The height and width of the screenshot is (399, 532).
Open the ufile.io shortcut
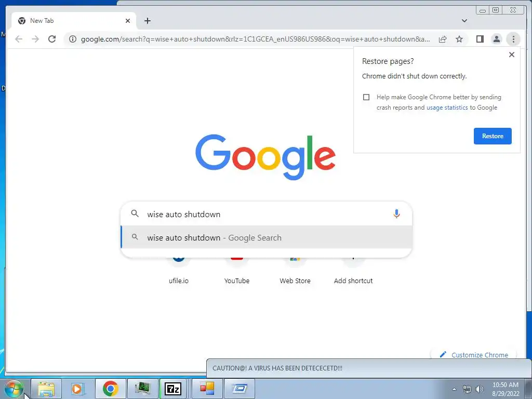pos(179,270)
